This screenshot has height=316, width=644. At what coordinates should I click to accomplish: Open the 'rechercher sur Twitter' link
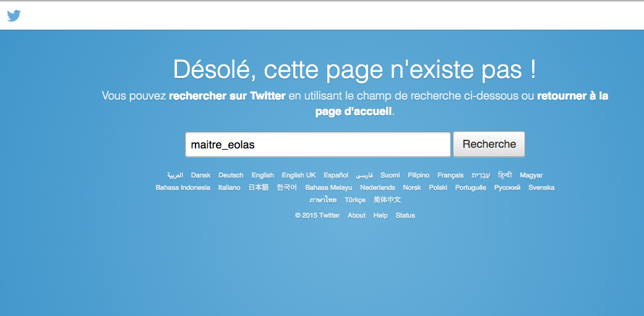(227, 96)
